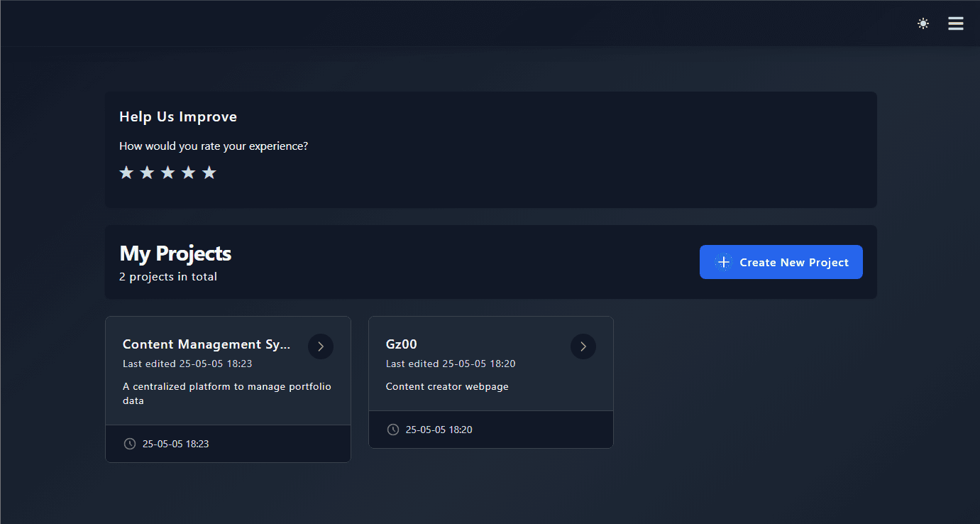980x524 pixels.
Task: Open the hamburger menu
Action: pyautogui.click(x=956, y=23)
